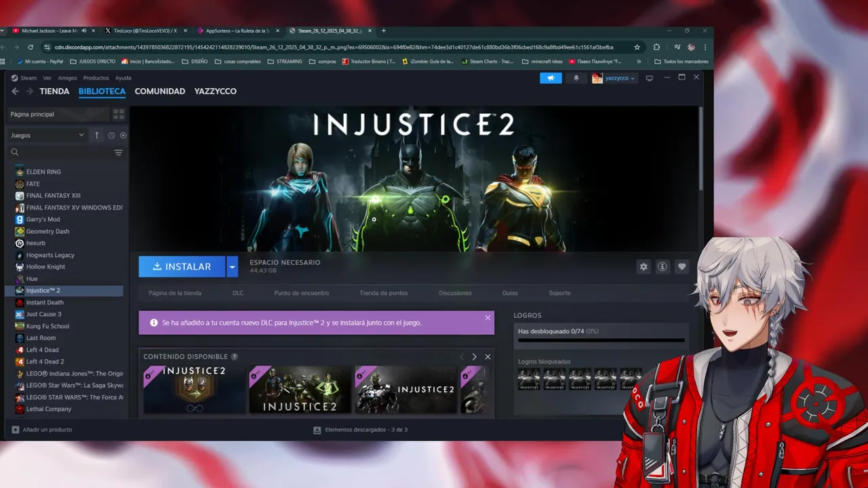Open the game information icon
This screenshot has height=488, width=868.
tap(663, 267)
